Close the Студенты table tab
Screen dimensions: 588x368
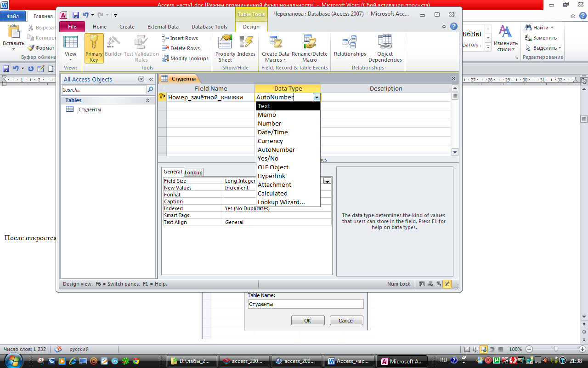453,79
